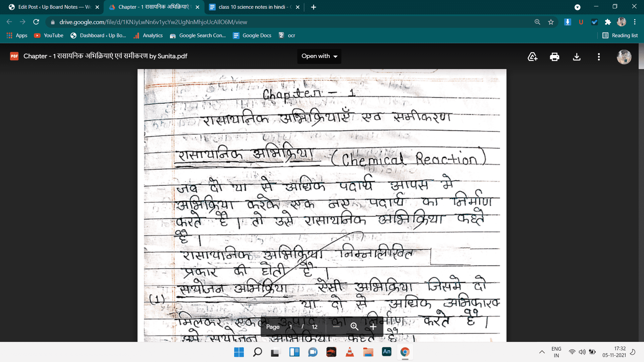Click the page number input field

(290, 326)
